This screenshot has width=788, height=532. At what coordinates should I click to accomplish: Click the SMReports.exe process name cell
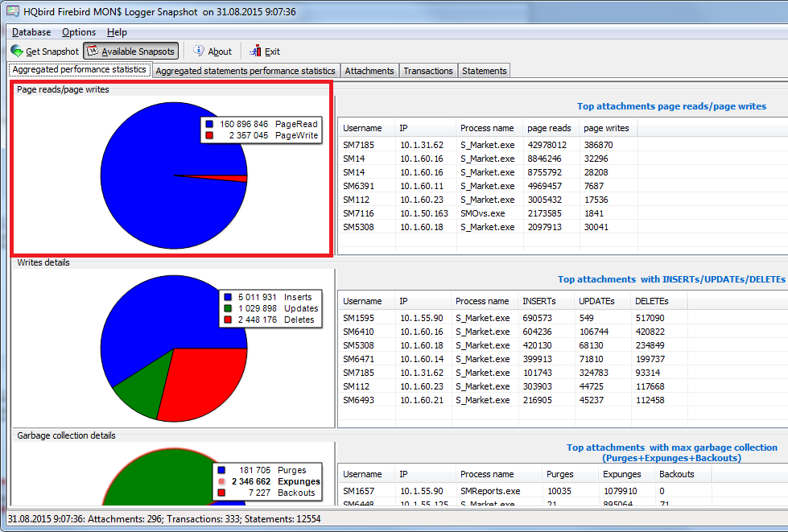tap(490, 491)
